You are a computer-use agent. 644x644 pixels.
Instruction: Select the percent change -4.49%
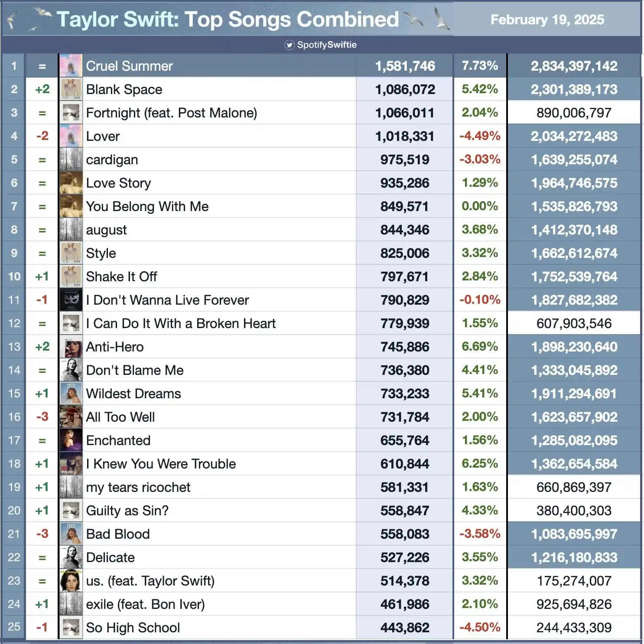(x=480, y=136)
